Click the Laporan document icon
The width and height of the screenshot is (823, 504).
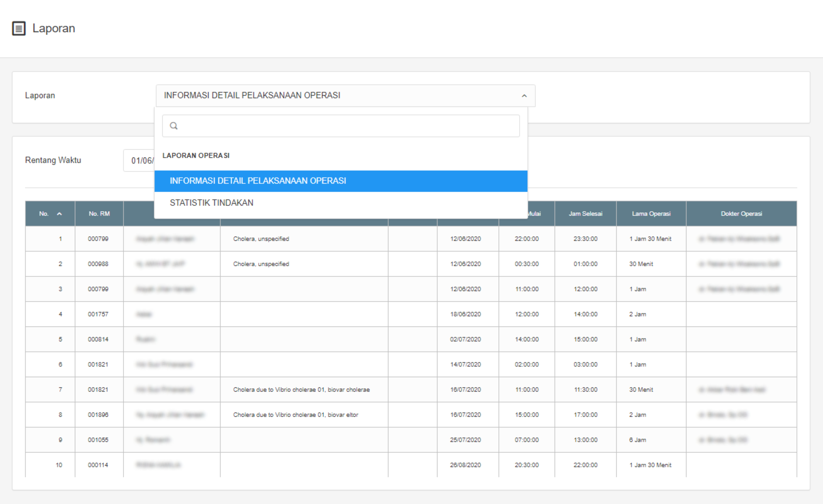click(x=19, y=28)
